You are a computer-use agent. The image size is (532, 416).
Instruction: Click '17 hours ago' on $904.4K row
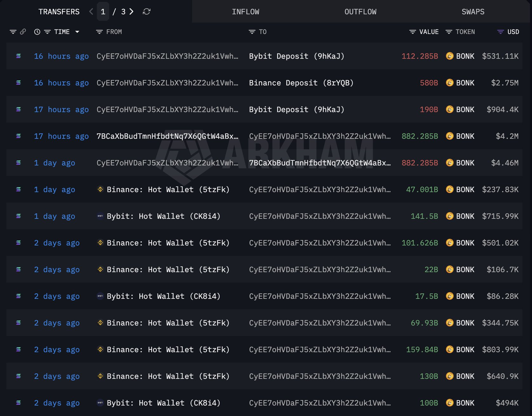[61, 110]
